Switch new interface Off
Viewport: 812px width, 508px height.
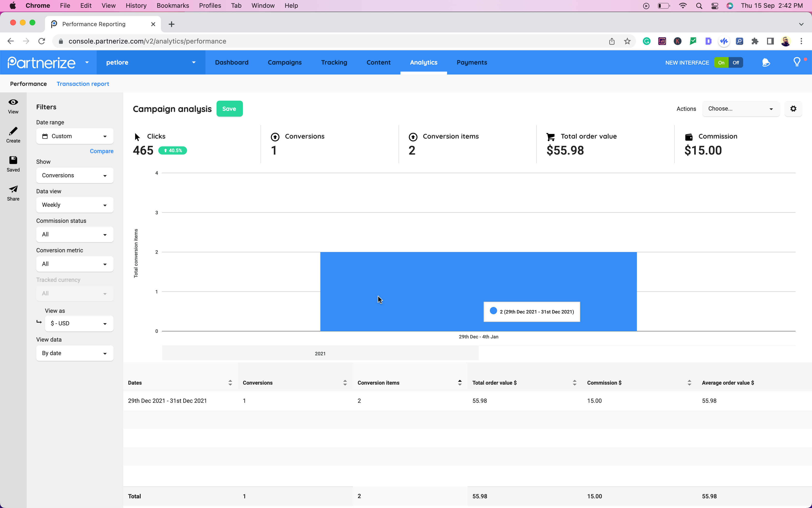pos(736,62)
